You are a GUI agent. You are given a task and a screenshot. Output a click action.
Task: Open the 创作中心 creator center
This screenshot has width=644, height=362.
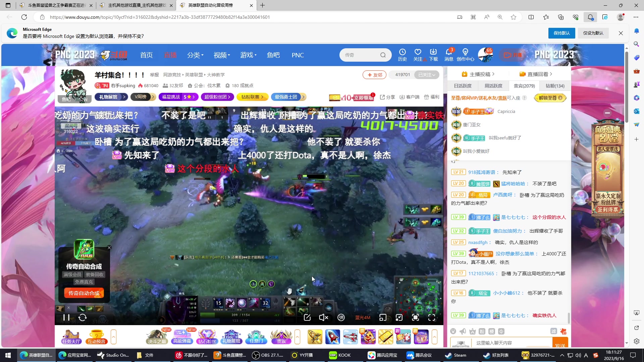[465, 55]
